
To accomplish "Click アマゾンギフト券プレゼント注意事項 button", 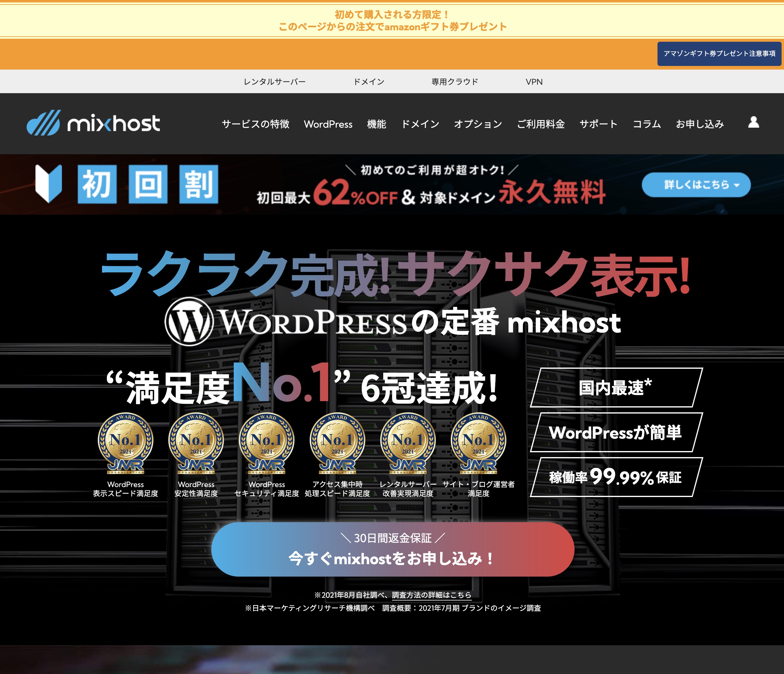I will point(719,54).
